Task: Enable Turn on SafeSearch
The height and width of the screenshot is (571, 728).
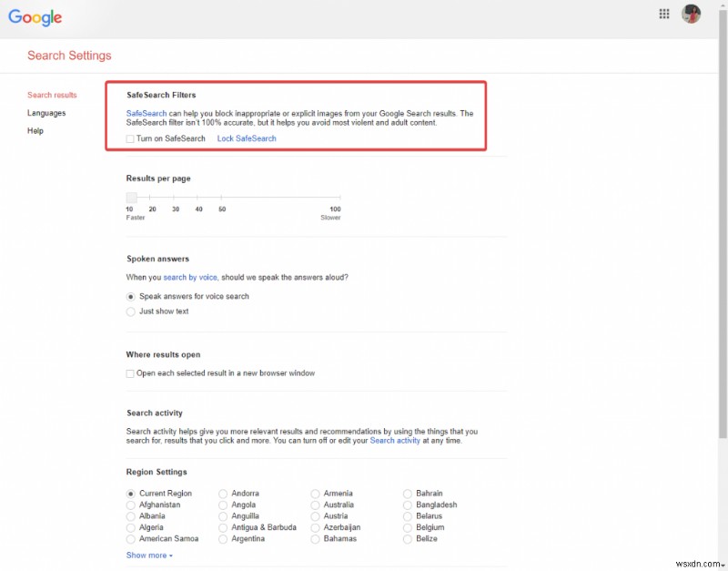Action: [129, 138]
